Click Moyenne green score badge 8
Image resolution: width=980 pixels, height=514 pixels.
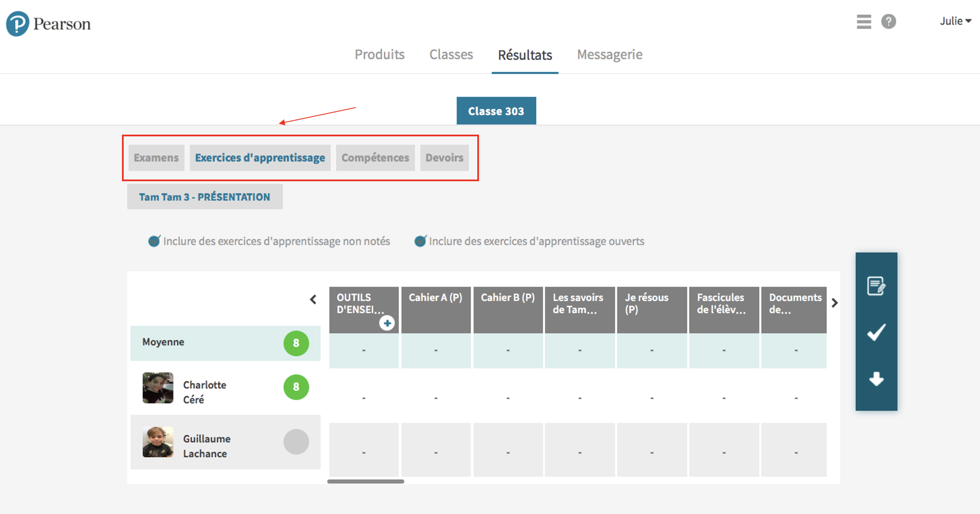tap(296, 343)
